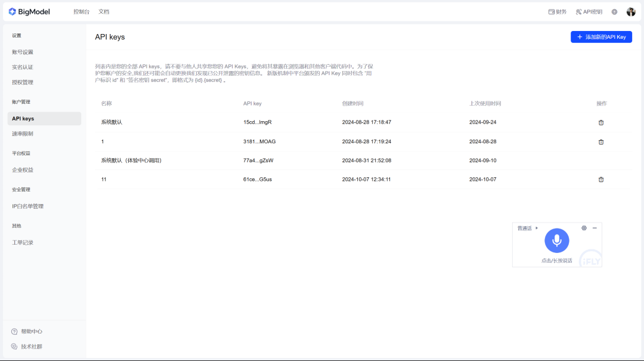Click the globe language icon
The image size is (644, 361).
click(614, 12)
